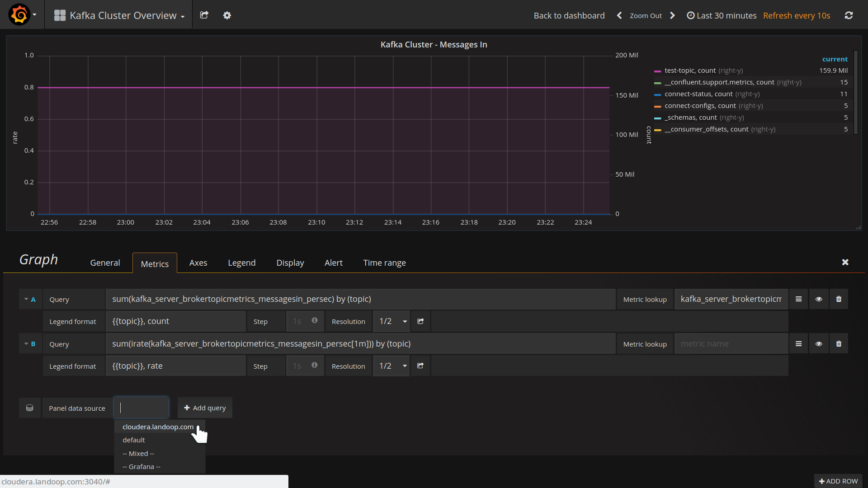Click query B expression field
The width and height of the screenshot is (868, 488).
tap(360, 344)
